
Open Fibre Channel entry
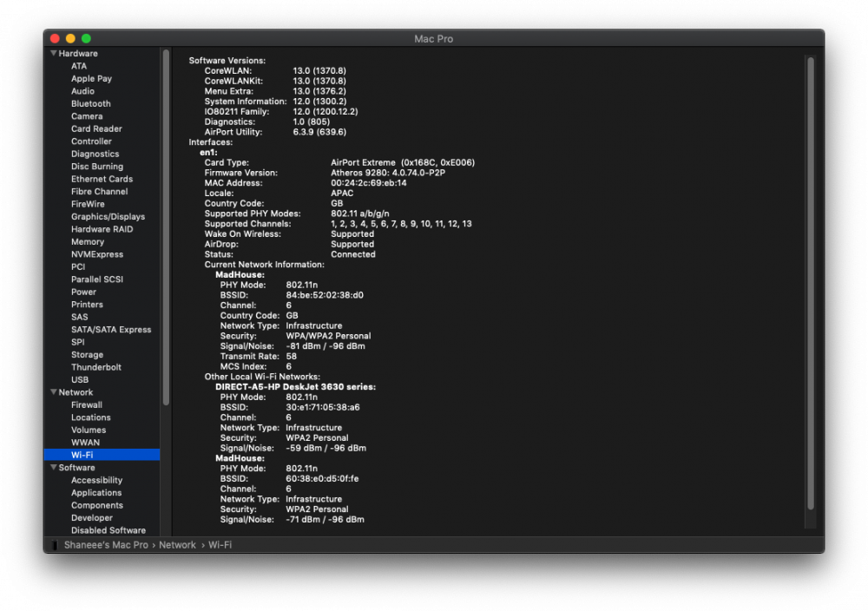tap(99, 192)
